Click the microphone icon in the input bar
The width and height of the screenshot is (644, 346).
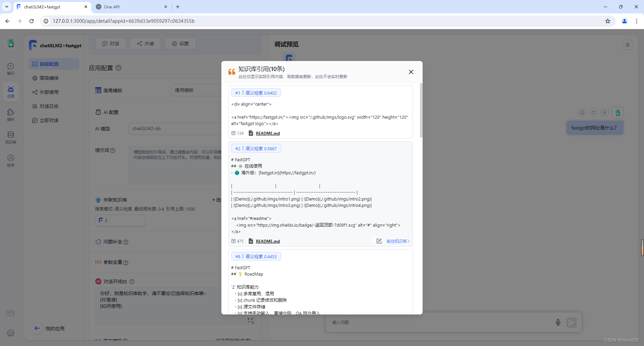(558, 322)
